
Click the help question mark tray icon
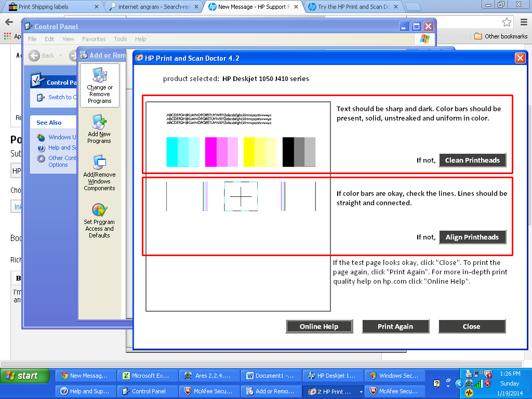(x=436, y=383)
